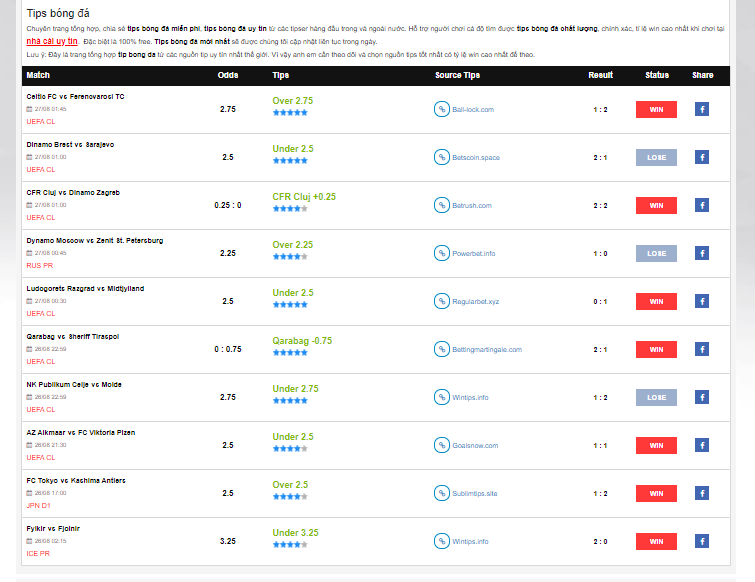The height and width of the screenshot is (582, 755).
Task: Share CFR Cluj vs Dinamo Zagreb on Facebook
Action: pyautogui.click(x=702, y=205)
